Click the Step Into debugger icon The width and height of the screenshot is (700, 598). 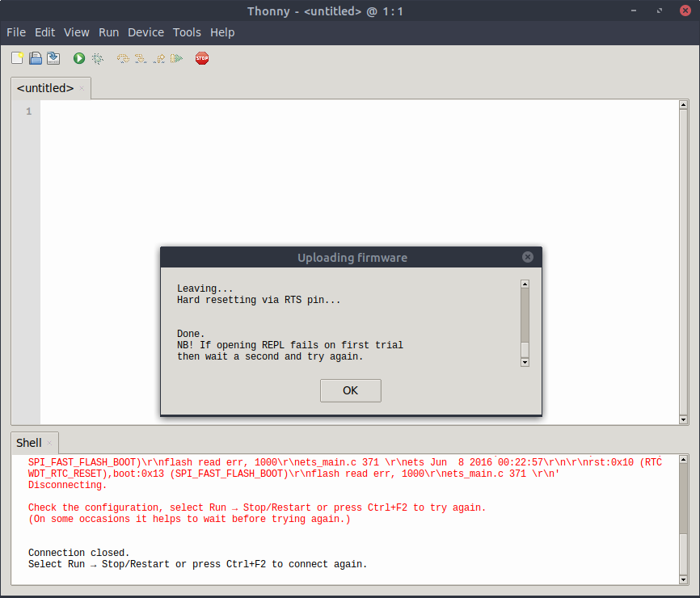pos(141,58)
